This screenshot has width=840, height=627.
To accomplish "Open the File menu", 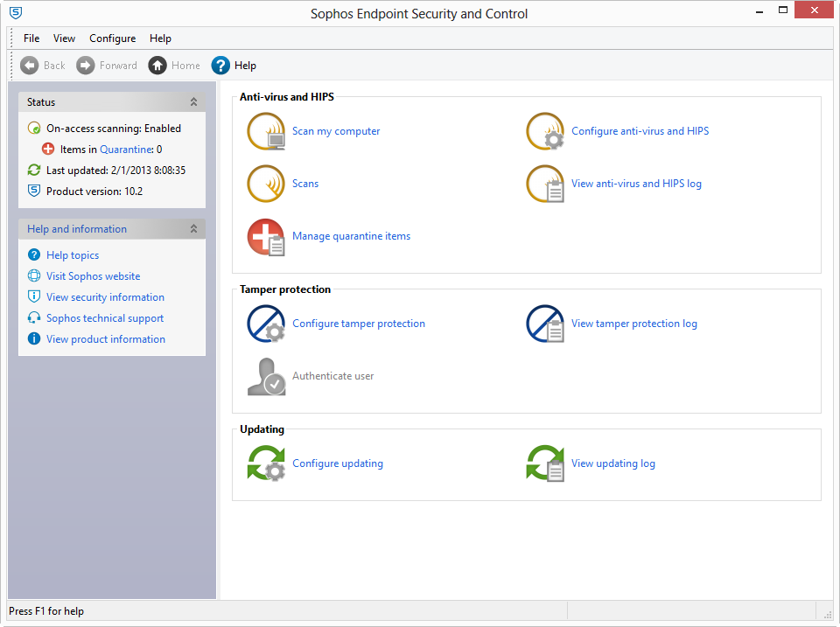I will pyautogui.click(x=31, y=38).
